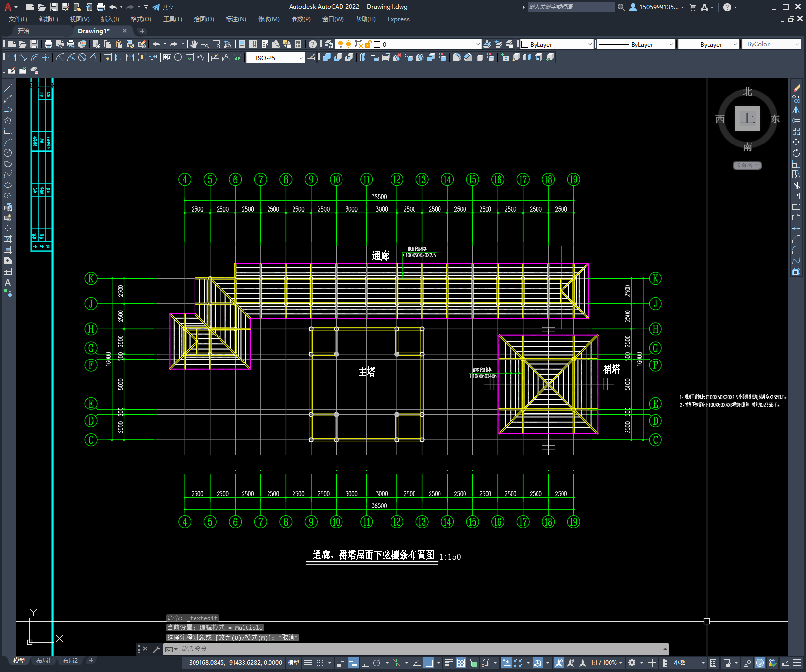Select the Mirror tool in modify toolbar
The height and width of the screenshot is (672, 806).
click(796, 110)
